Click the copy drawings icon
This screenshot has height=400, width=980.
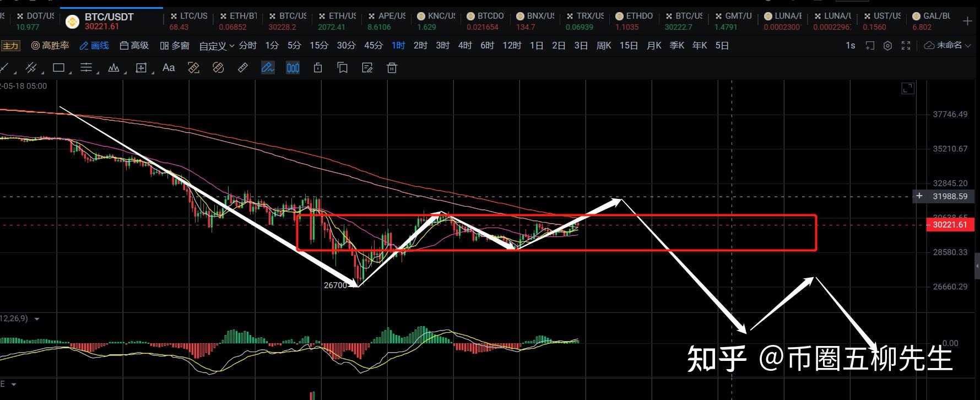(x=342, y=68)
